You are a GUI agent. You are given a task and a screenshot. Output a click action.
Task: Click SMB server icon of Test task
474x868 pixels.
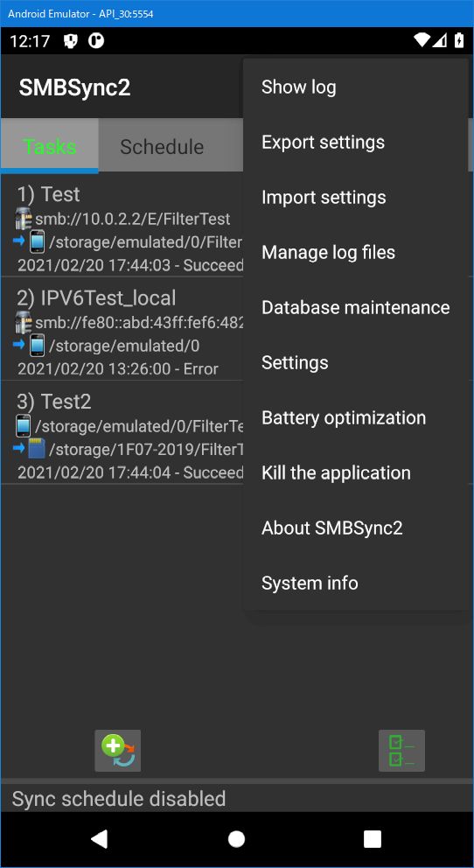24,218
